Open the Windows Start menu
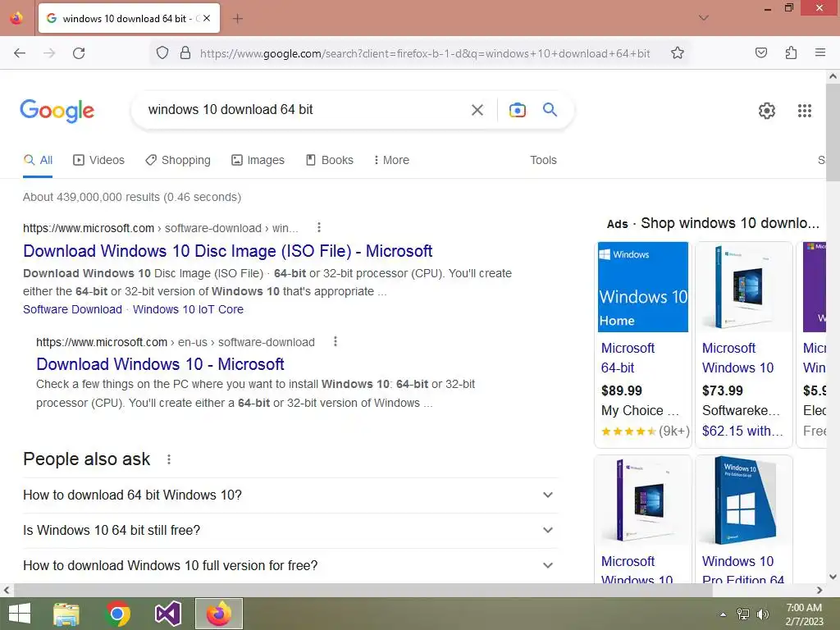This screenshot has height=630, width=840. 20,614
